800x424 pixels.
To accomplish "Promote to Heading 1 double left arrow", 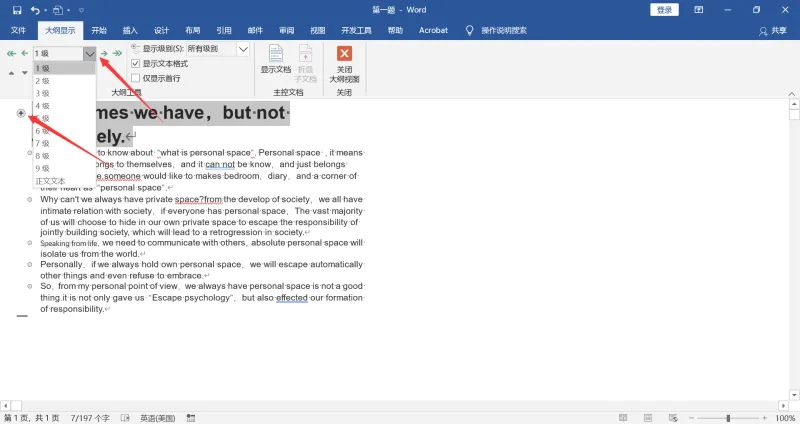I will coord(11,53).
